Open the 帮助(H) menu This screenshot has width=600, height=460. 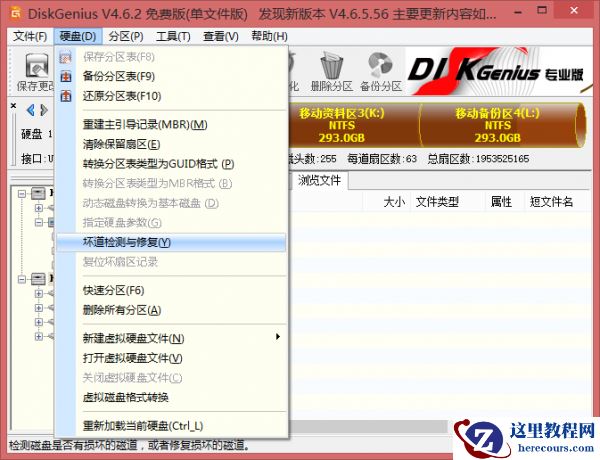[x=269, y=37]
